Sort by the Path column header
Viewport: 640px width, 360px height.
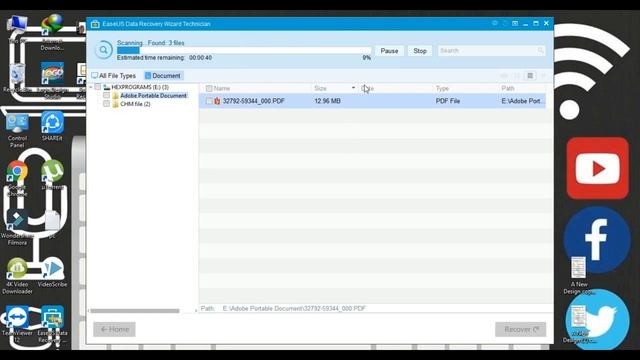pos(508,88)
